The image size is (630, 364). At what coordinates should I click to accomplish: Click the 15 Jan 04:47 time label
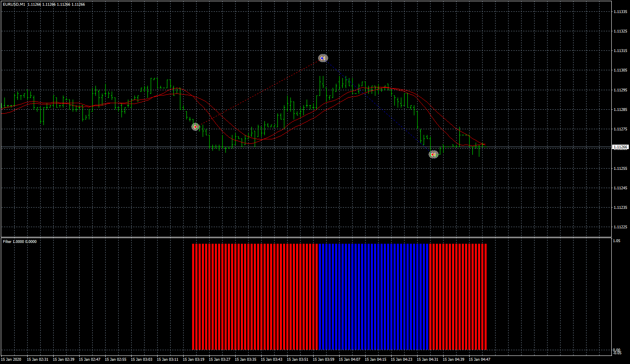click(479, 359)
